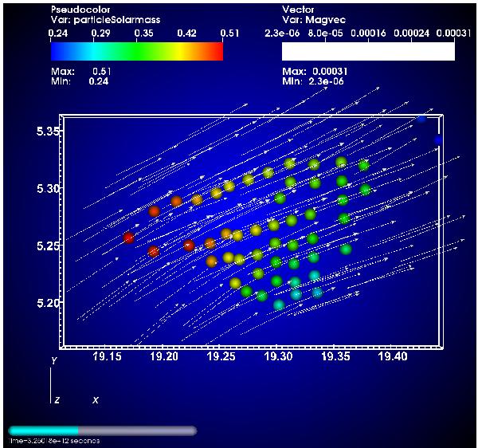478x448 pixels.
Task: Click the Pseudocolor rainbow color bar
Action: tap(136, 50)
